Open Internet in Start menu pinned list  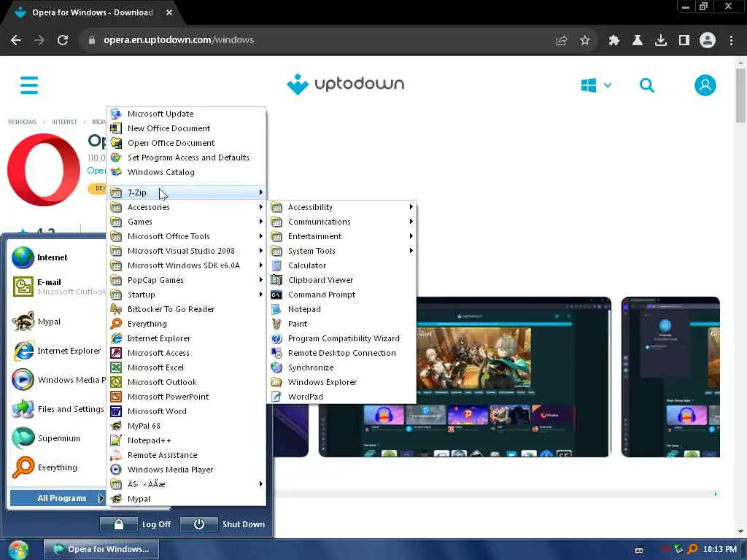coord(56,257)
